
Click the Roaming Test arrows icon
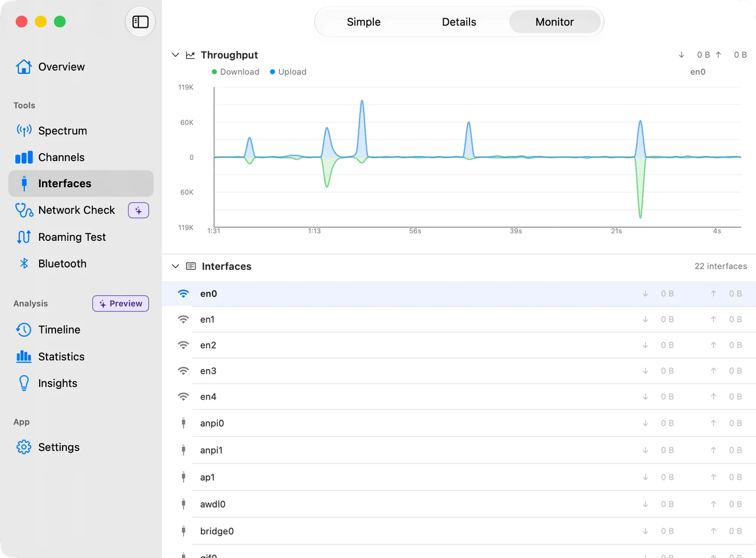coord(24,237)
